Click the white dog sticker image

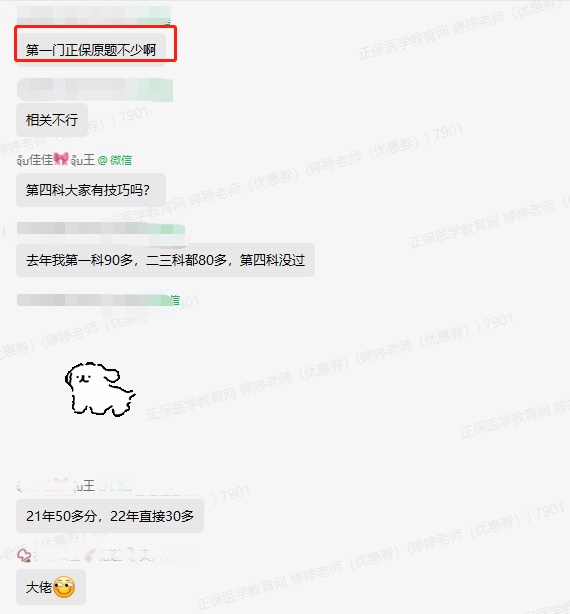100,389
